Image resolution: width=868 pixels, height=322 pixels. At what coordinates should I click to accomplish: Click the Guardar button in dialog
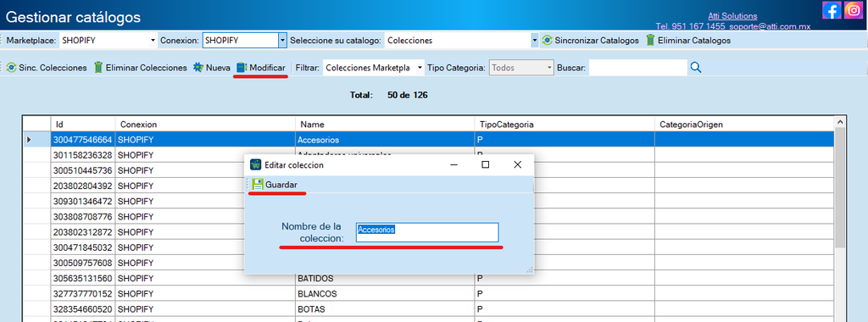tap(275, 184)
